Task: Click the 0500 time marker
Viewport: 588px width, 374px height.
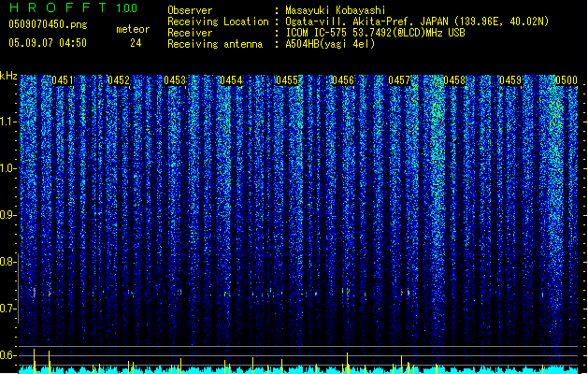Action: tap(566, 80)
